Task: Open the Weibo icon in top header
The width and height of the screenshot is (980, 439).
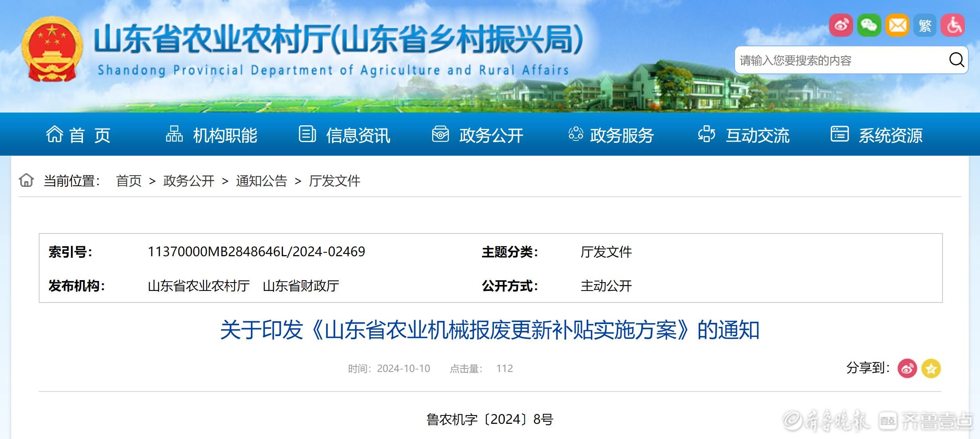Action: tap(841, 26)
